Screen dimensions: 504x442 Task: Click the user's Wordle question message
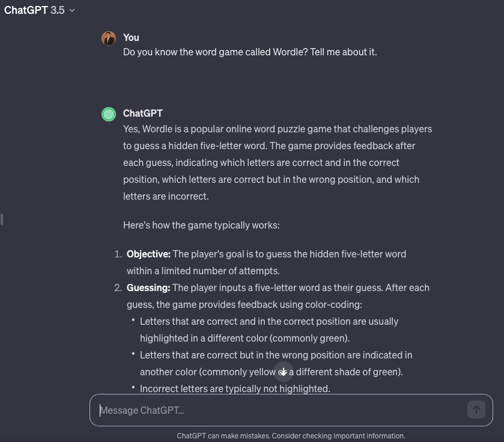250,52
